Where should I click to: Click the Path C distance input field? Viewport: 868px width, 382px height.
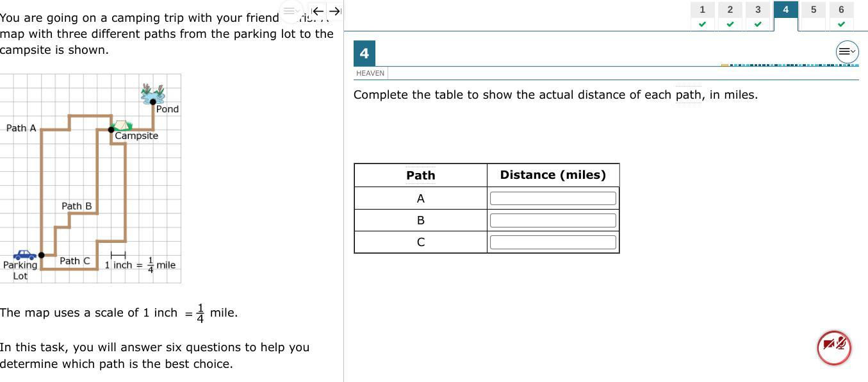(553, 242)
